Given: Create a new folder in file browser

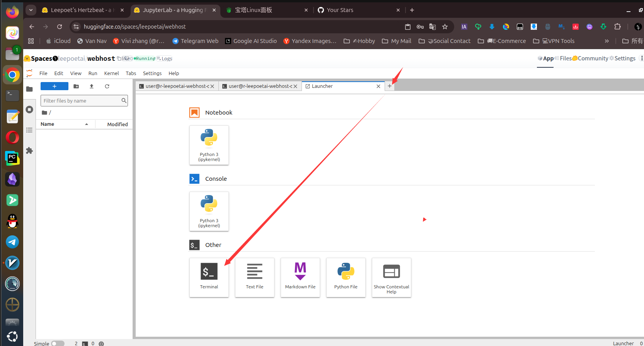Looking at the screenshot, I should [76, 86].
